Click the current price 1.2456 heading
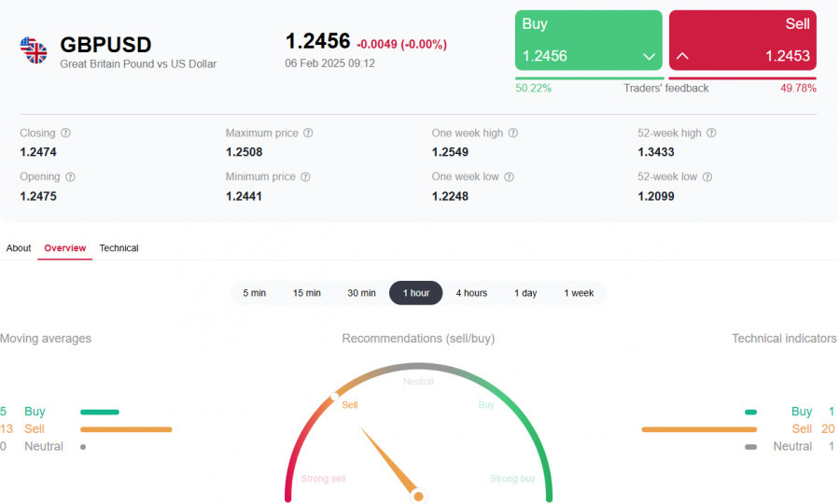The height and width of the screenshot is (504, 840). click(x=317, y=41)
